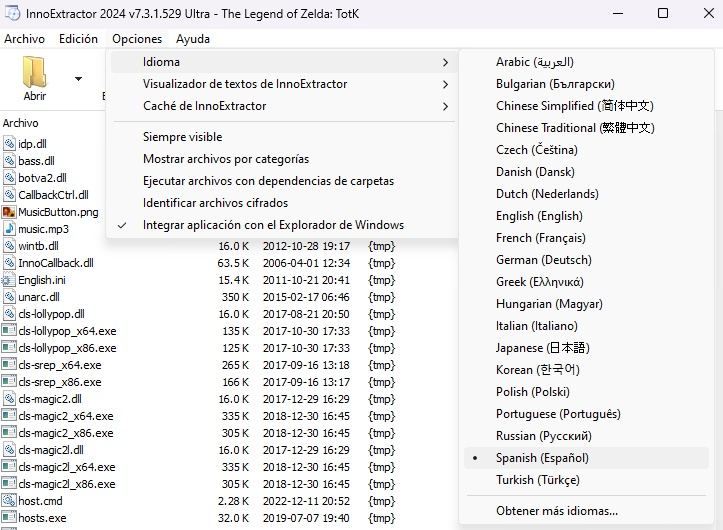The width and height of the screenshot is (723, 530).
Task: Toggle Mostrar archivos por categorías
Action: [x=284, y=159]
